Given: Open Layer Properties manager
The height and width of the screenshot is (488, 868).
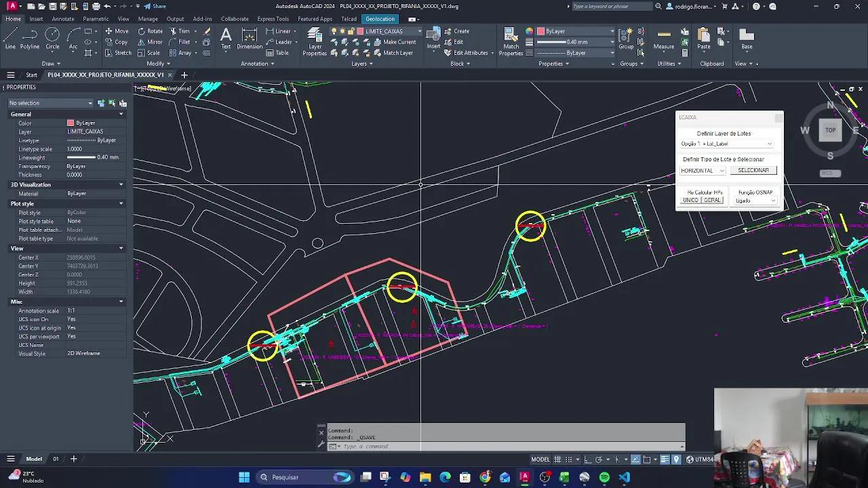Looking at the screenshot, I should point(315,42).
